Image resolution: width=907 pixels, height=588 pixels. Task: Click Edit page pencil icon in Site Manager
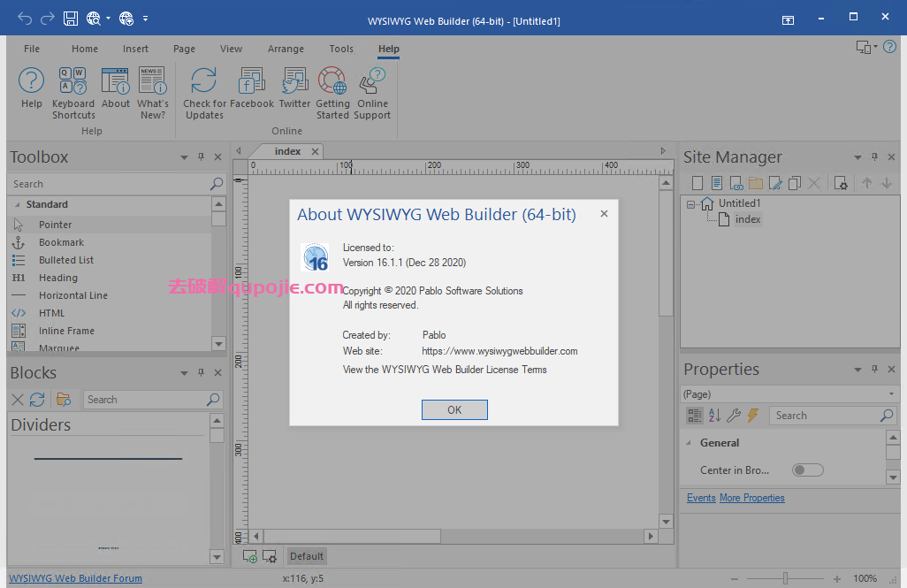775,183
